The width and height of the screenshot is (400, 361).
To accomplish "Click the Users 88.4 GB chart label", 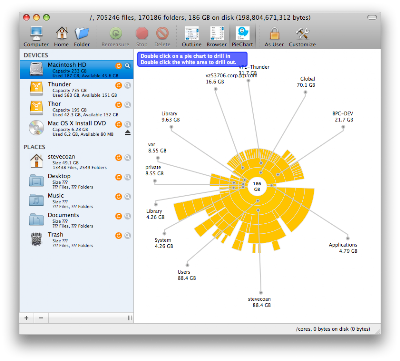I will click(x=187, y=275).
